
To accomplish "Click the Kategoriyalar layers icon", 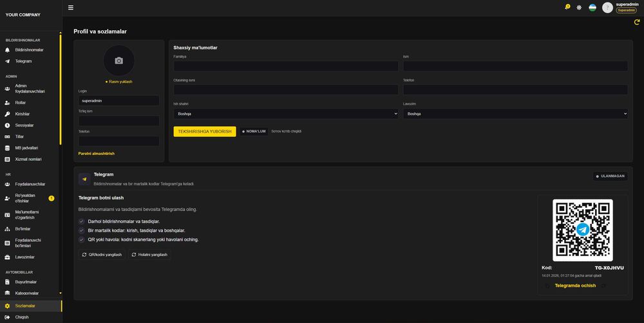I will (7, 293).
